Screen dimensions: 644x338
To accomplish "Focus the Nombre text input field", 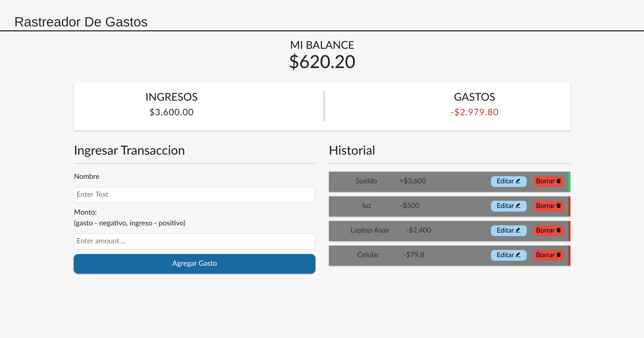I will coord(194,195).
